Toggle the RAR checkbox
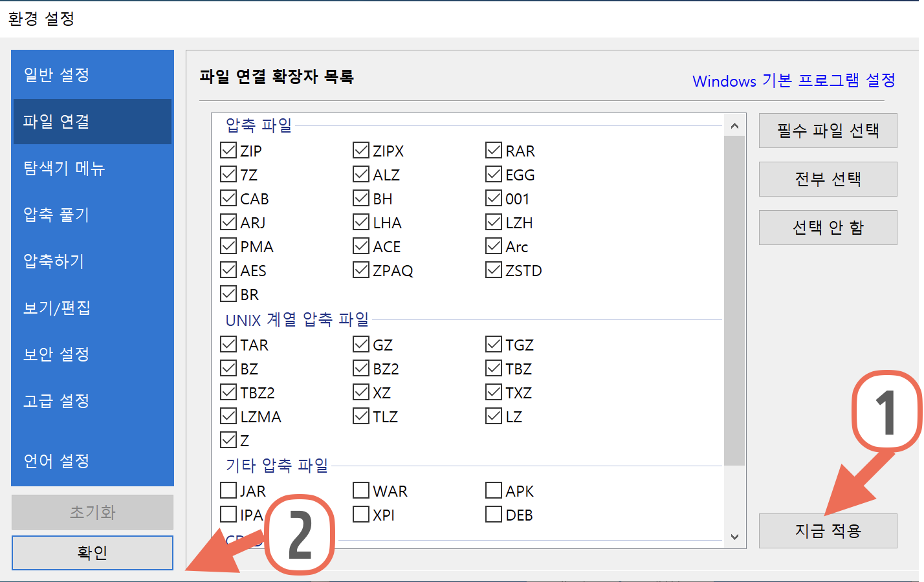This screenshot has height=582, width=924. pyautogui.click(x=494, y=151)
